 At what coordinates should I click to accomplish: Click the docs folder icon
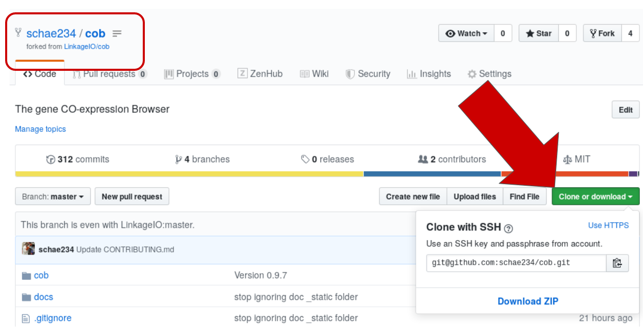tap(27, 298)
